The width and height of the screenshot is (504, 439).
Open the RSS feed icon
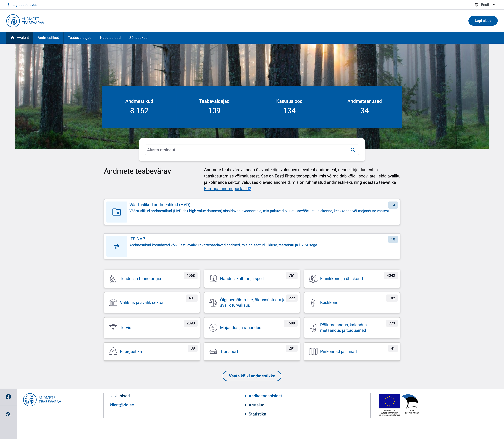[x=8, y=414]
